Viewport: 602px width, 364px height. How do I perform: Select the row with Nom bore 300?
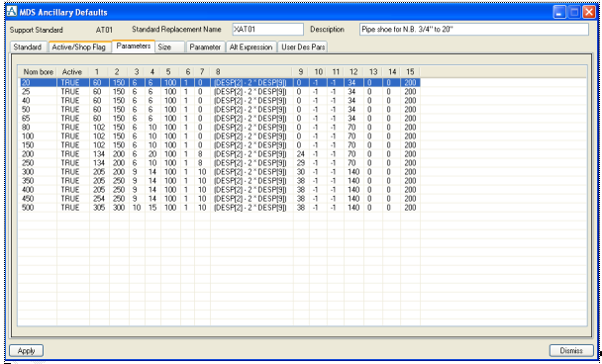click(x=220, y=172)
